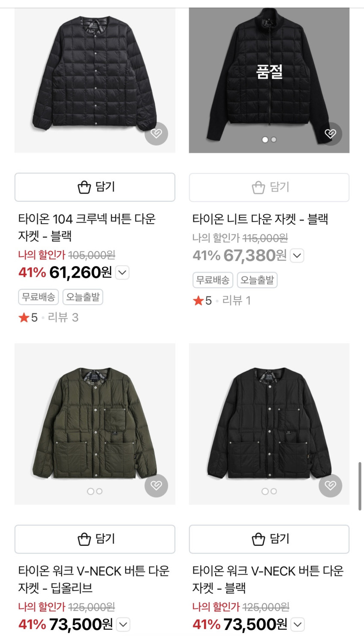Add 타이온 104 크루넥 jacket to cart
The image size is (364, 636).
click(x=95, y=187)
